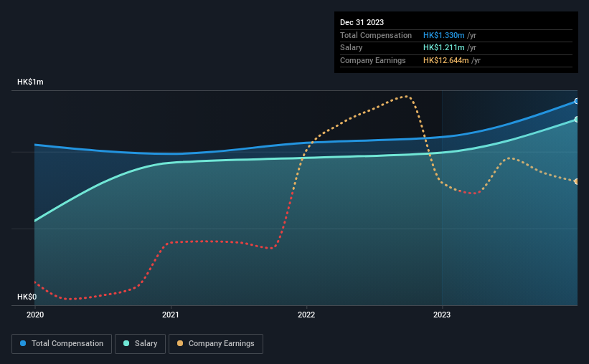Click the Salary tooltip row label
This screenshot has width=589, height=364.
click(x=352, y=48)
